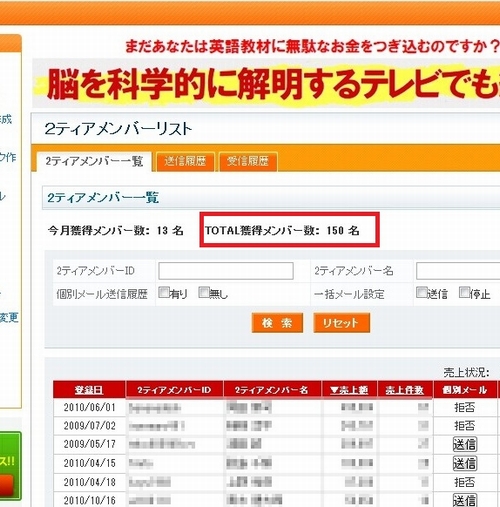The image size is (500, 507).
Task: Click 拒否 text in the 2009/07/02 row
Action: click(x=465, y=426)
